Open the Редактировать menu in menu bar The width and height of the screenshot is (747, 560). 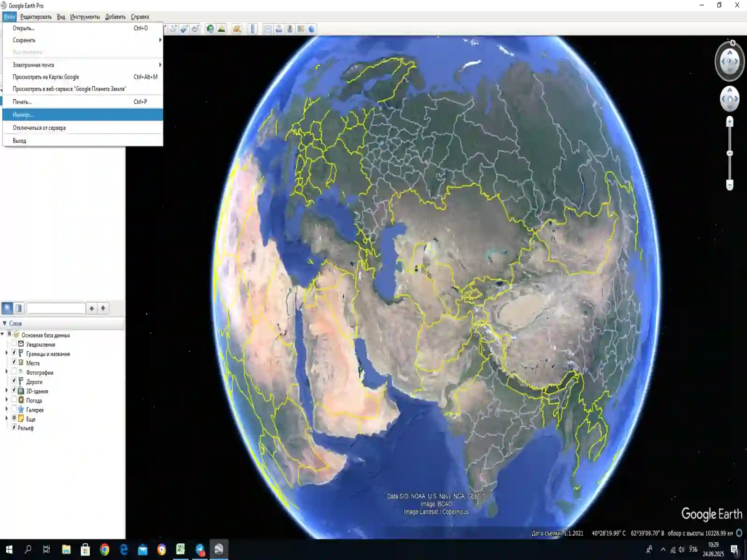coord(36,17)
